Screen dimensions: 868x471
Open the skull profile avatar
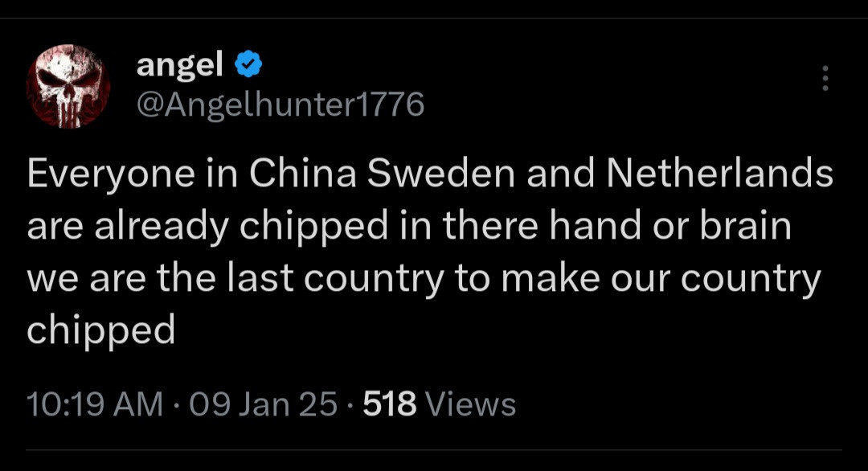pos(68,86)
